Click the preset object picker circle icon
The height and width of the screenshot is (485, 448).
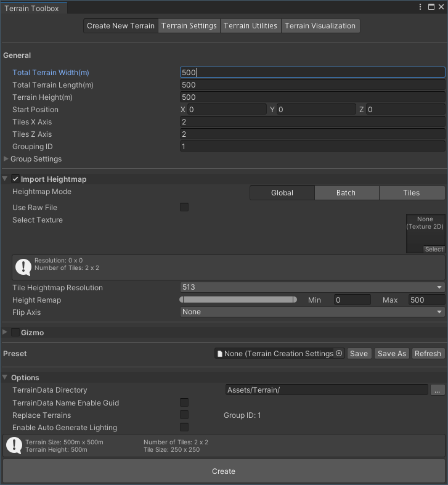point(339,354)
